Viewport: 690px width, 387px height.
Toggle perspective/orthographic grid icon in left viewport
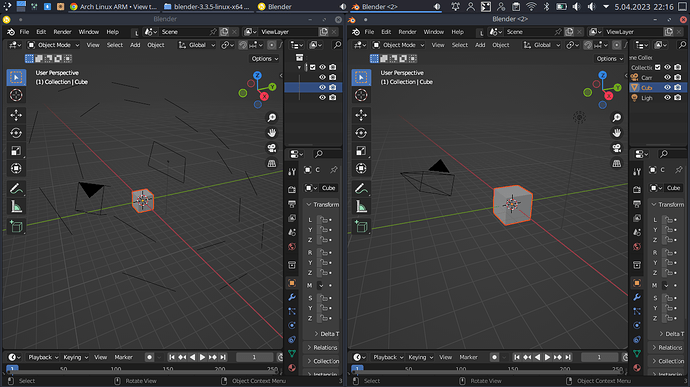coord(272,163)
